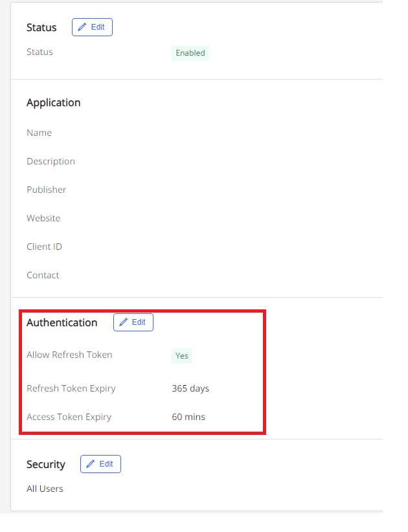Click the Yes badge for Allow Refresh Token
408x532 pixels.
click(182, 356)
